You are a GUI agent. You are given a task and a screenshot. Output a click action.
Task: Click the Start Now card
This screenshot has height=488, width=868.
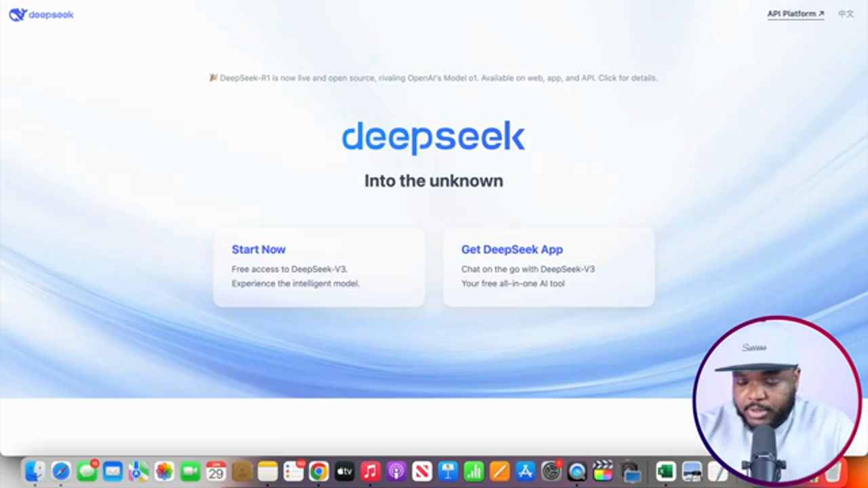(x=319, y=268)
